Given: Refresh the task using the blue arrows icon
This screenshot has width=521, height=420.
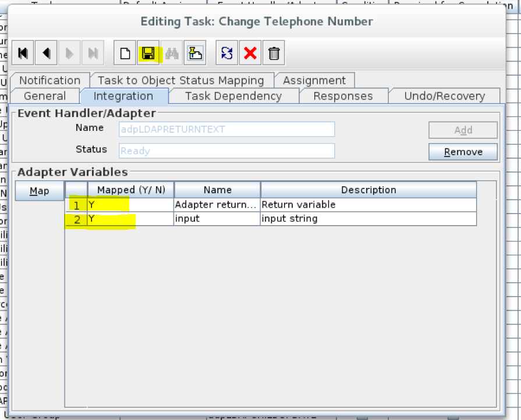Looking at the screenshot, I should coord(226,52).
